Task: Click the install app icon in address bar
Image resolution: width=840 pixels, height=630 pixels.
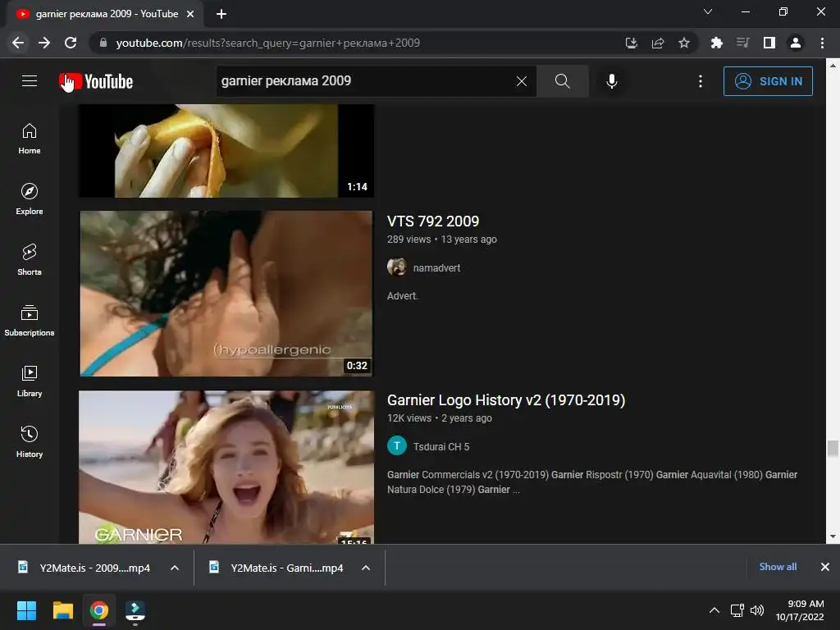Action: [x=632, y=43]
